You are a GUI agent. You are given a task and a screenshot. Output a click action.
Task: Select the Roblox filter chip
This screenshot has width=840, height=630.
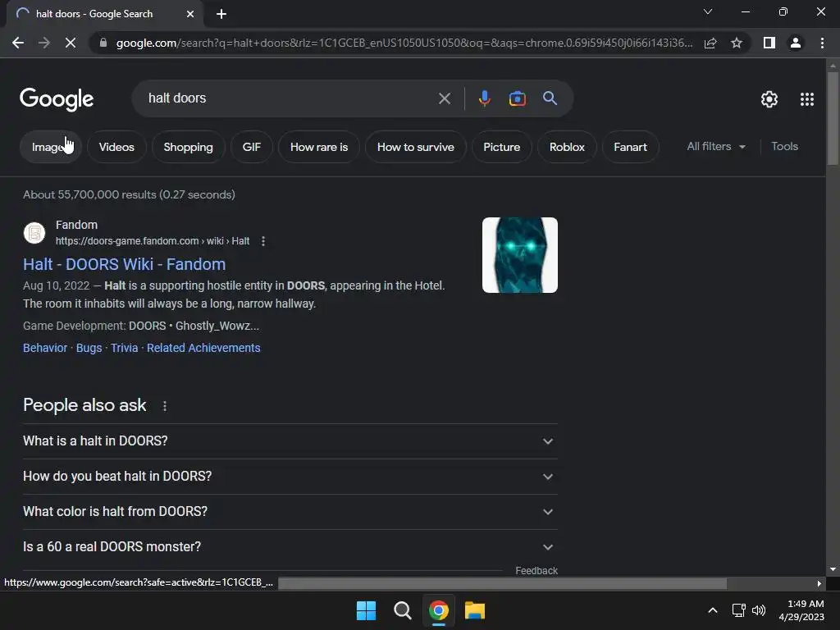567,147
